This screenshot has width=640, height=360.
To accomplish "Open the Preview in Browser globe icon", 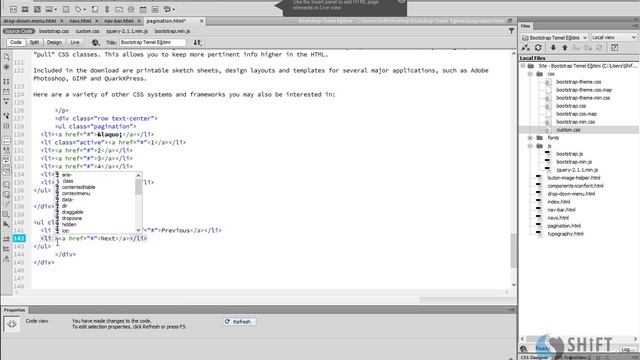I will (95, 42).
